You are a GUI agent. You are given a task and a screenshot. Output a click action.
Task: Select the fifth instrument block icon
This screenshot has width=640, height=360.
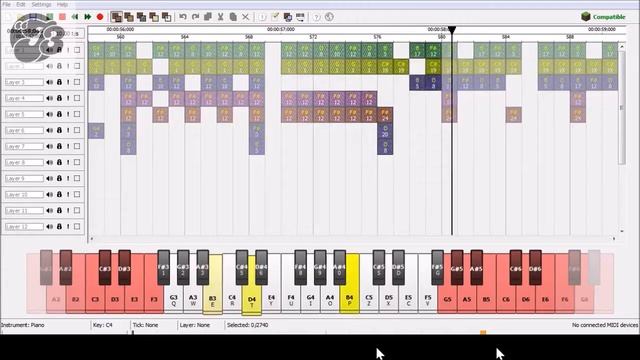click(x=167, y=17)
